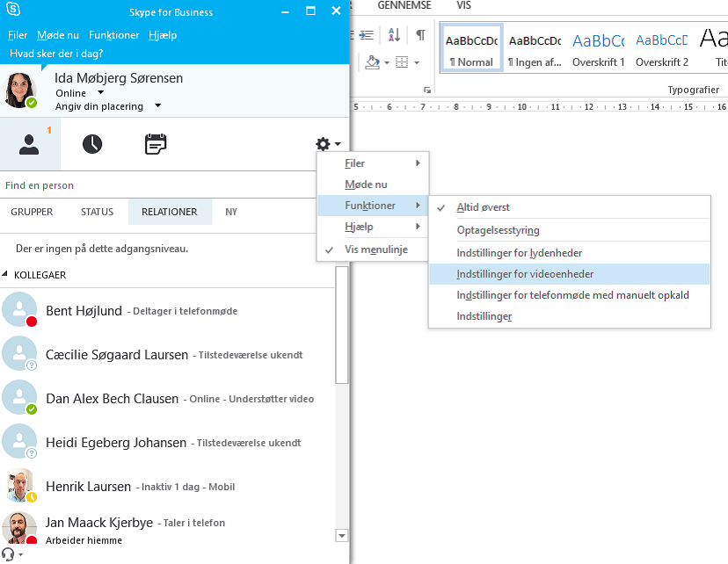Choose Indstillinger for lydenheder
Viewport: 728px width, 564px height.
tap(570, 253)
